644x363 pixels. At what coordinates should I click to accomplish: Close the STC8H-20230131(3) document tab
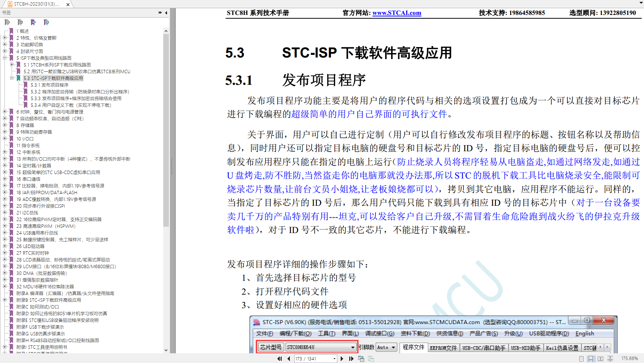(68, 4)
